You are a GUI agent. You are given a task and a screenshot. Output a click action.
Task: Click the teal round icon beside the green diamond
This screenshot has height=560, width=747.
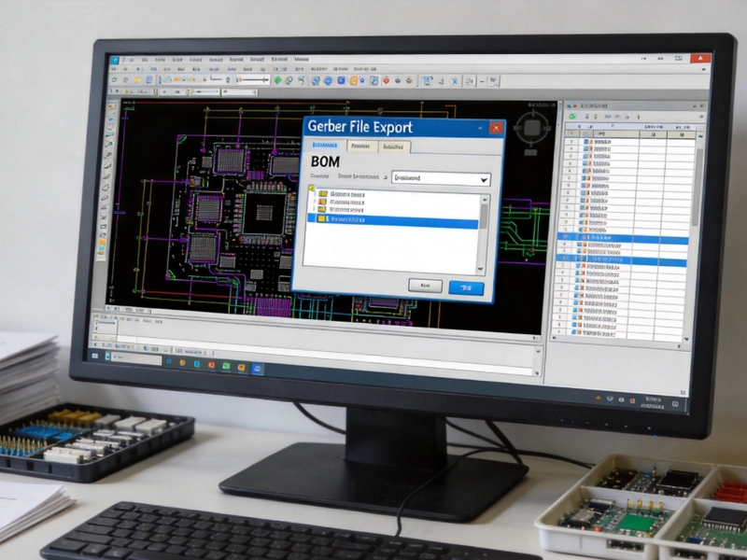pos(289,80)
